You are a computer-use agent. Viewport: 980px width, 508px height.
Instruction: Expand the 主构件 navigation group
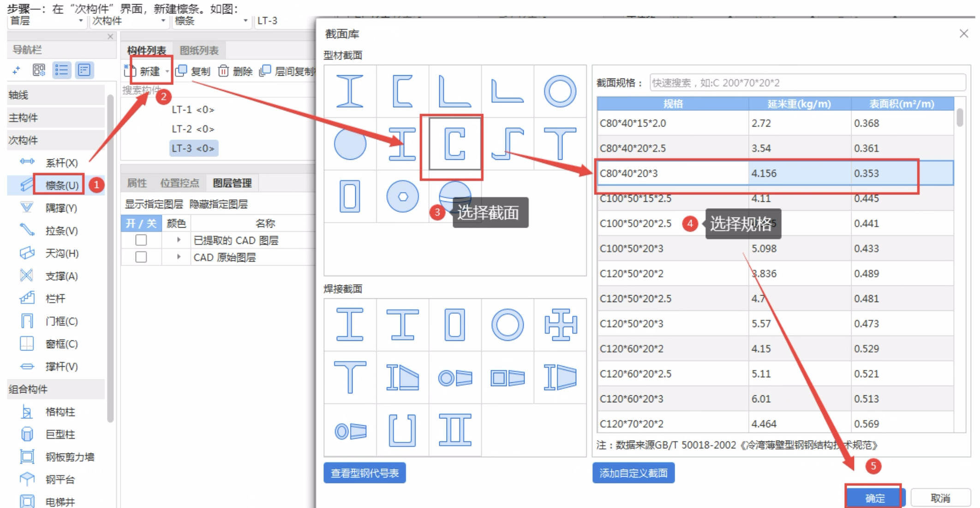point(56,117)
